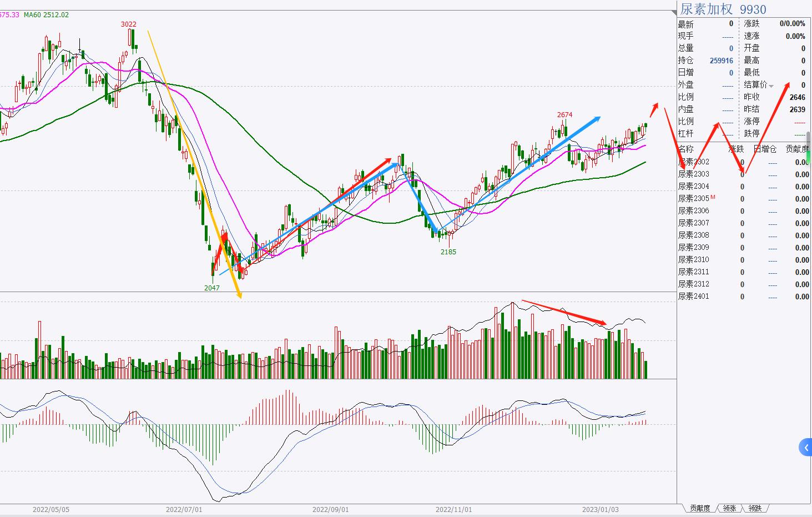Click the 尿素加权 title
The height and width of the screenshot is (517, 812).
(707, 9)
